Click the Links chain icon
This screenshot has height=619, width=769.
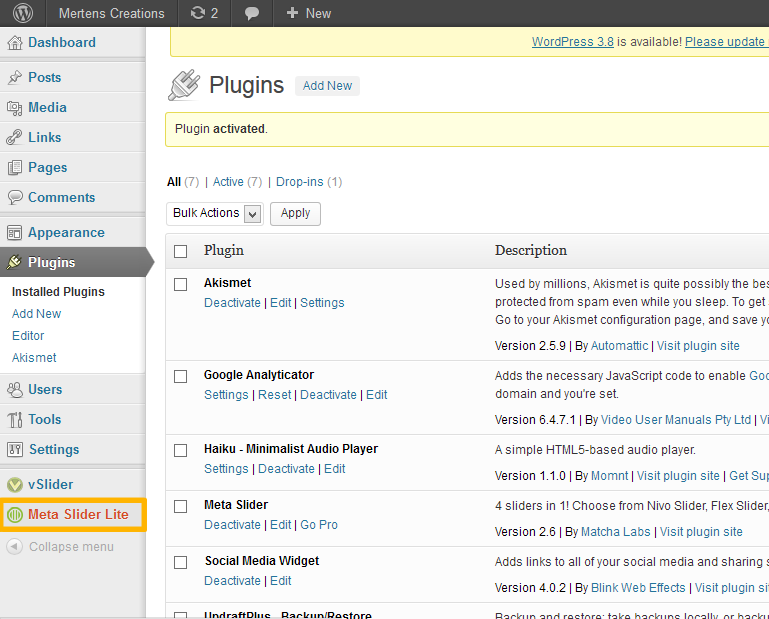[15, 137]
